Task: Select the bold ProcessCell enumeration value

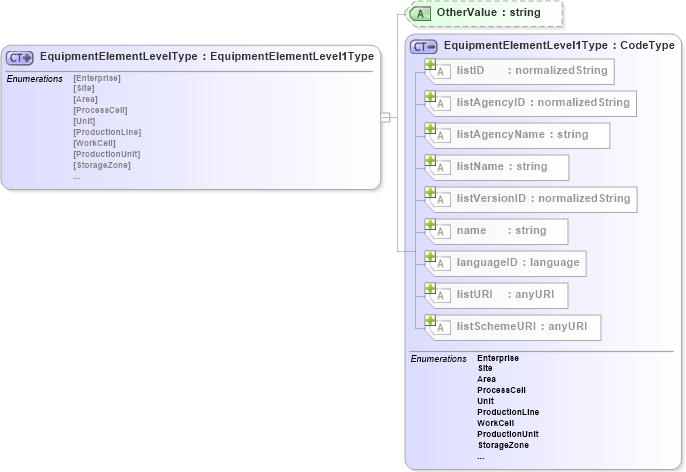Action: [501, 390]
